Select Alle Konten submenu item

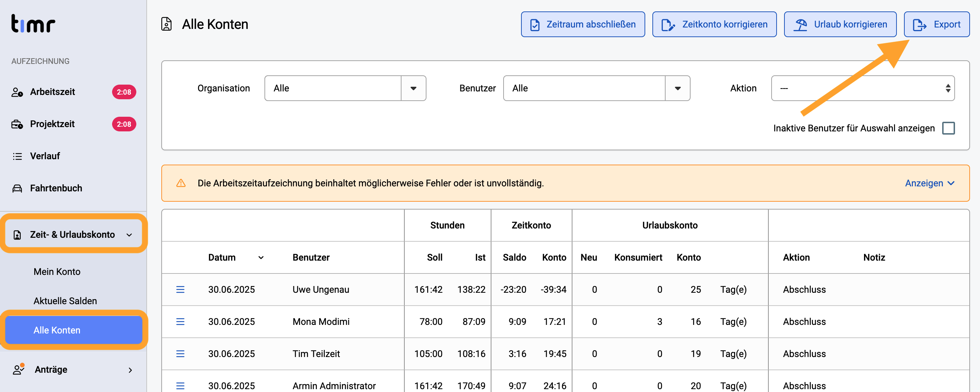pos(74,330)
